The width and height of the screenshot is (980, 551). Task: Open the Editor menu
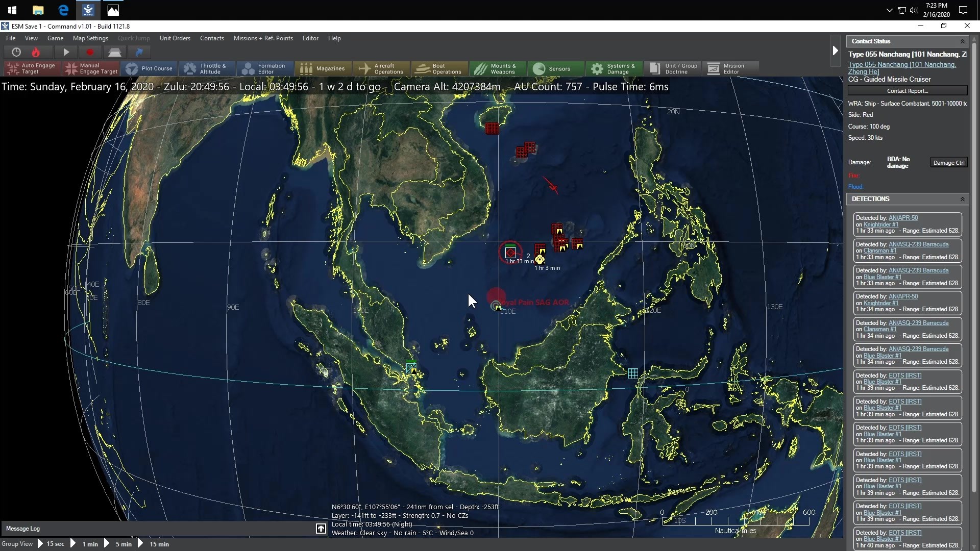(x=310, y=38)
